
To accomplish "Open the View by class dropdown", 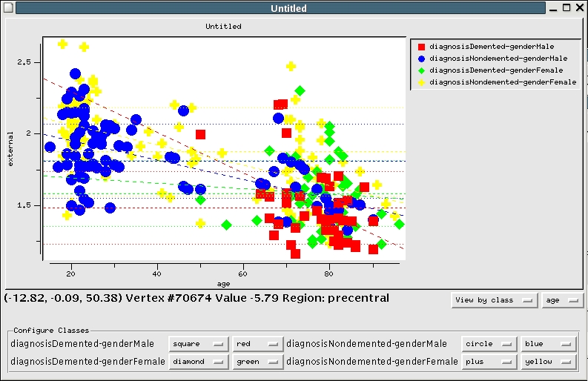I will (x=494, y=300).
